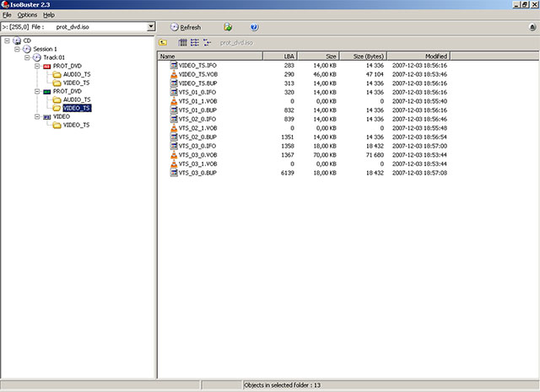Sort by the Modified column header
Screen dimensions: 540x392
[418, 56]
